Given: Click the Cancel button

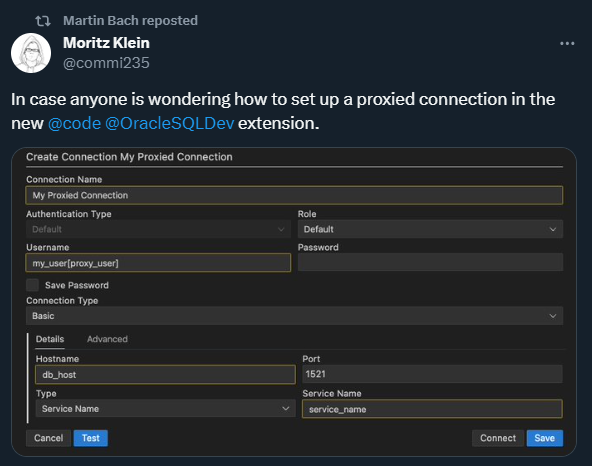Looking at the screenshot, I should pos(48,438).
